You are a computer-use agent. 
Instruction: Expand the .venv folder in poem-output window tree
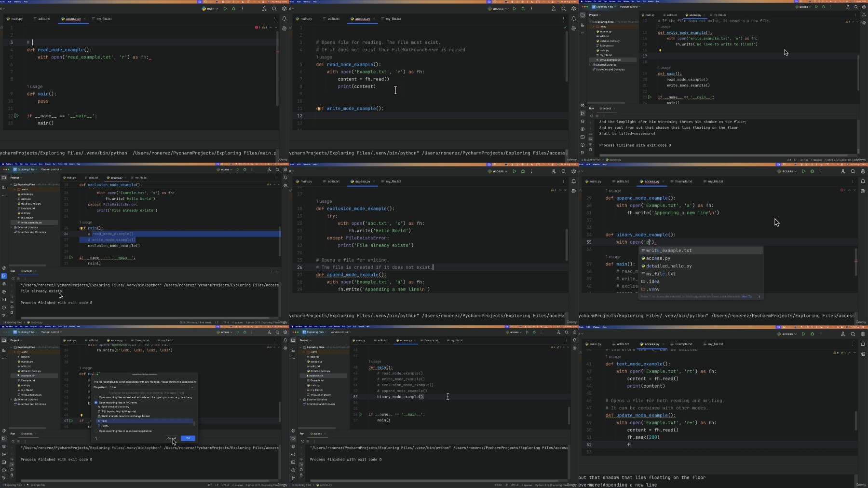tap(594, 27)
